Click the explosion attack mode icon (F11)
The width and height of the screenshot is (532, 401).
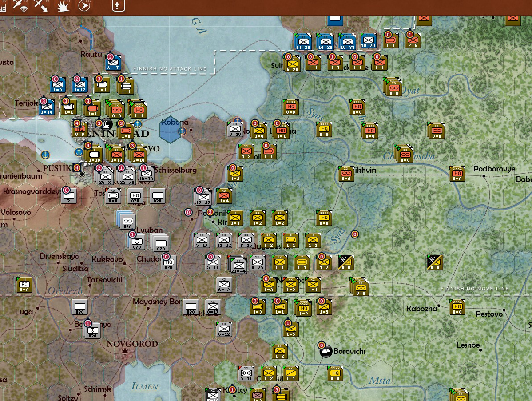(63, 5)
